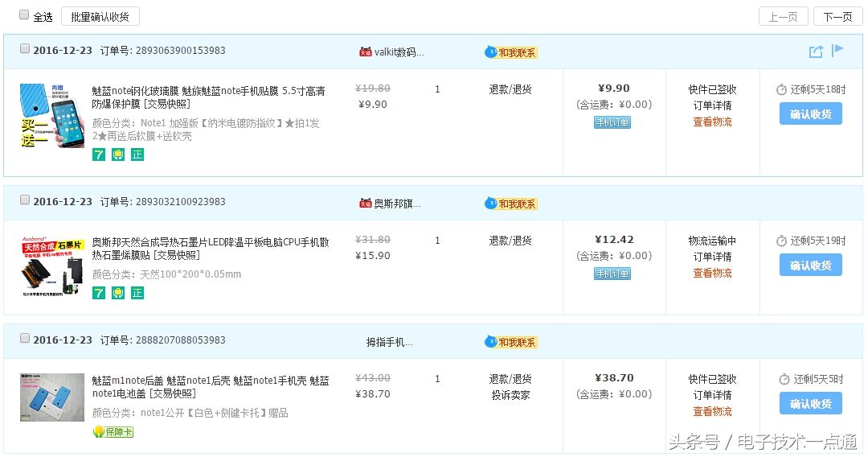This screenshot has width=868, height=457.
Task: Open 拇指手机 shop link
Action: click(x=389, y=342)
